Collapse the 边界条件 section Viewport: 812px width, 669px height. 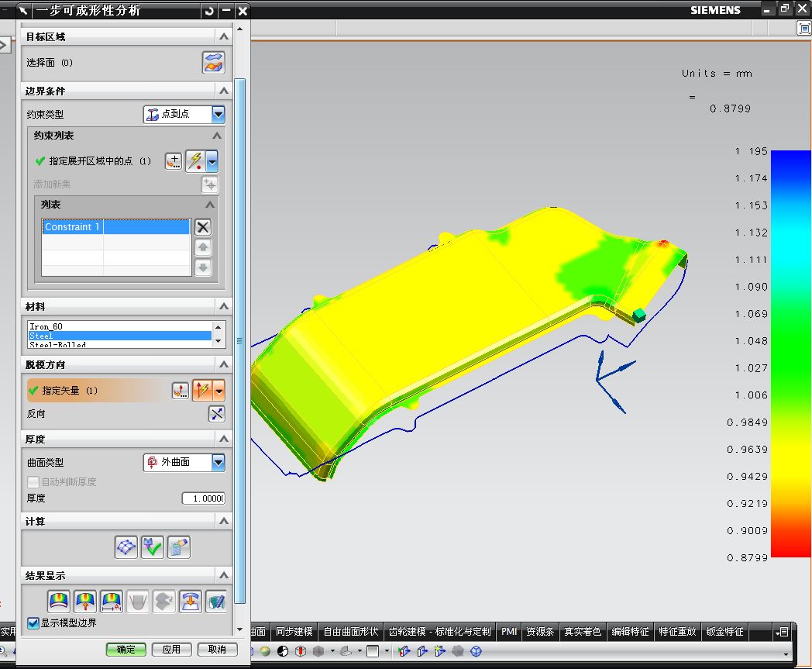point(224,91)
